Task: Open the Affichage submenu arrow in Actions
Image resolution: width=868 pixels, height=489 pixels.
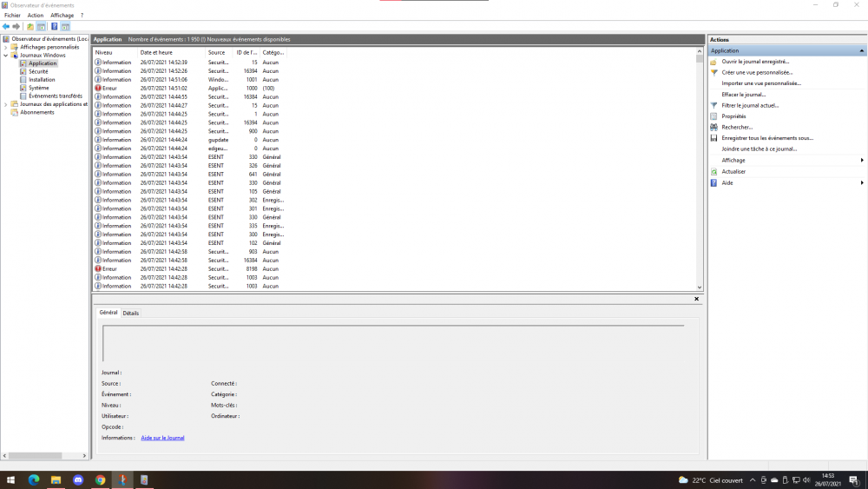Action: point(862,160)
